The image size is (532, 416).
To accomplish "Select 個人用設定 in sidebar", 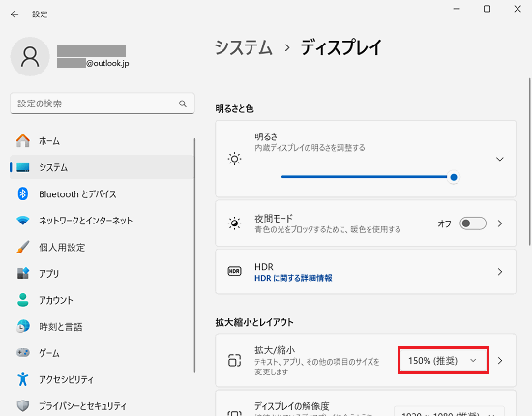I will (x=102, y=247).
